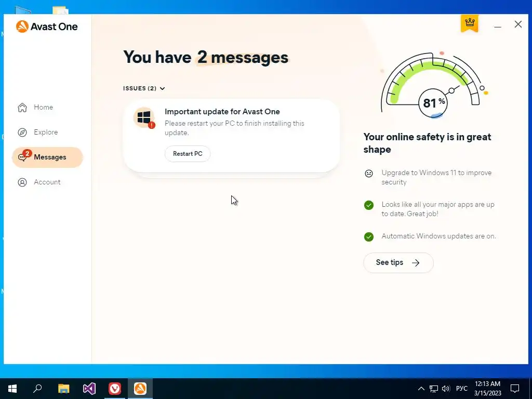Click the Account person icon
Viewport: 532px width, 399px height.
(22, 182)
